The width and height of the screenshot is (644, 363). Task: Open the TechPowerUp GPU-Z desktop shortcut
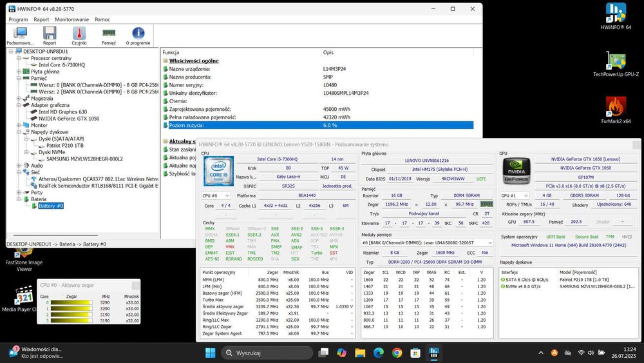[616, 64]
